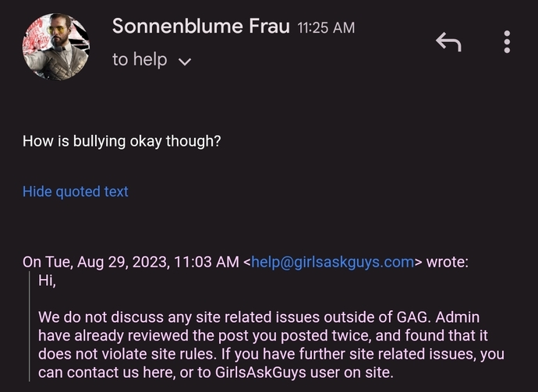Click the quoted "Hi," greeting line
538x392 pixels.
47,281
